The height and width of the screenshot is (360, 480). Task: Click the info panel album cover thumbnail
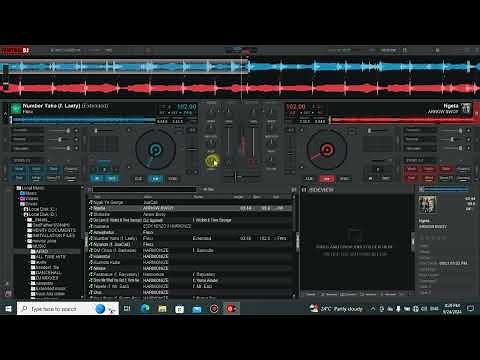(x=427, y=205)
